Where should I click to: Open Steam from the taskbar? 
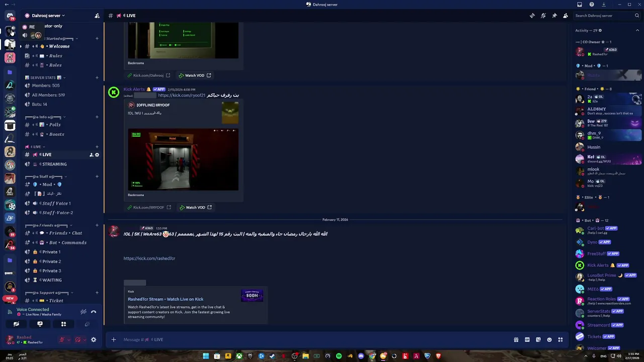[272, 356]
